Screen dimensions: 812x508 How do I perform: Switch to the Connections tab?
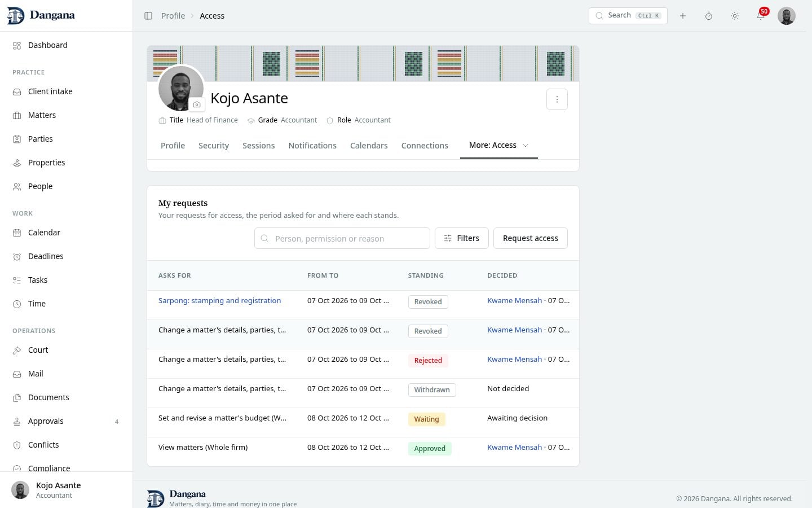[425, 146]
